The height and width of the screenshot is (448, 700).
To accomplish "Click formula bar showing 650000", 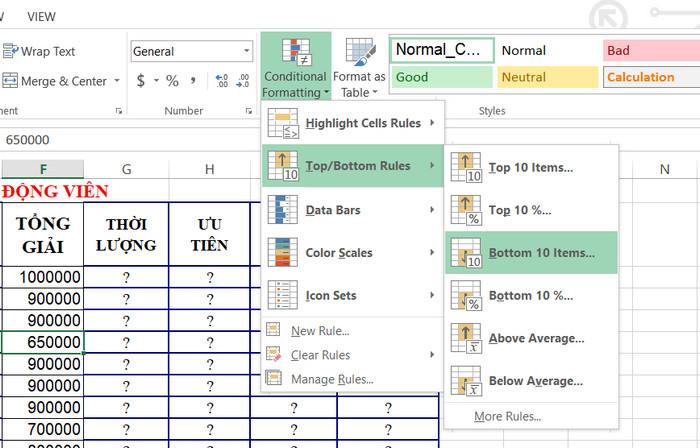I will (x=129, y=140).
